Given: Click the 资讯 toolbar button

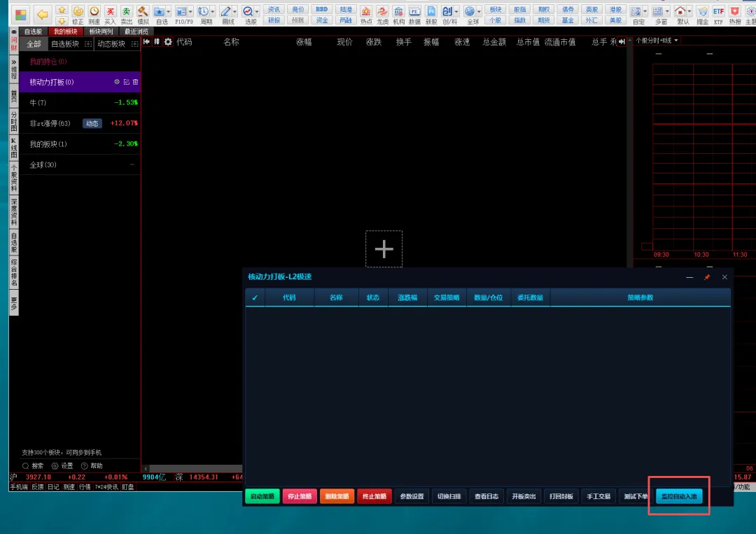Looking at the screenshot, I should (x=274, y=9).
